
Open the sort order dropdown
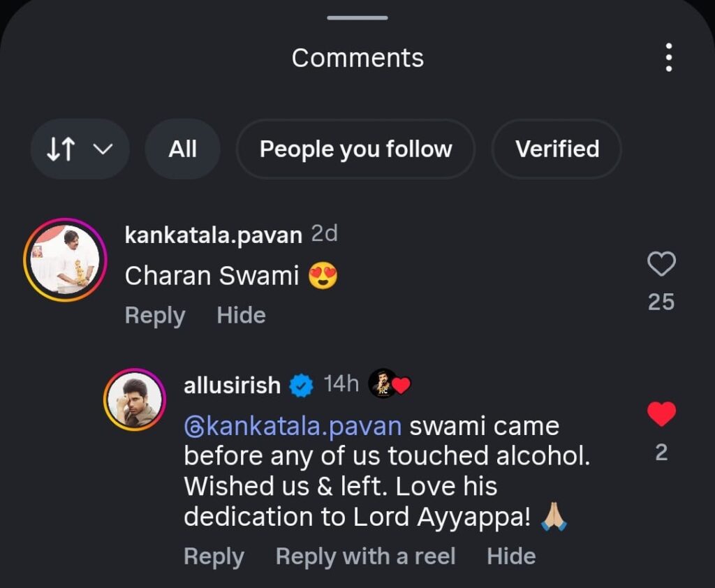(x=80, y=149)
